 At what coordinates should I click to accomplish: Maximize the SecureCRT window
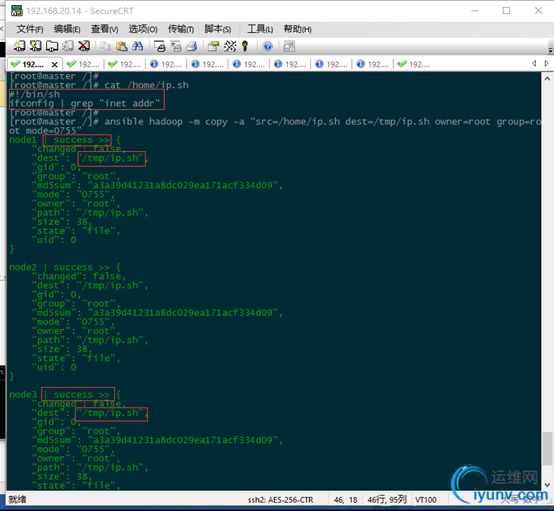[x=506, y=11]
